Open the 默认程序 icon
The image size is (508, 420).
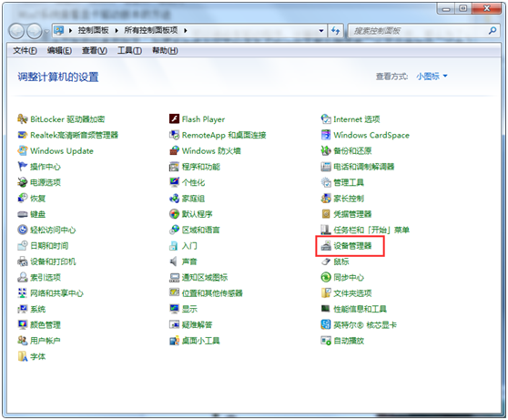click(x=174, y=214)
